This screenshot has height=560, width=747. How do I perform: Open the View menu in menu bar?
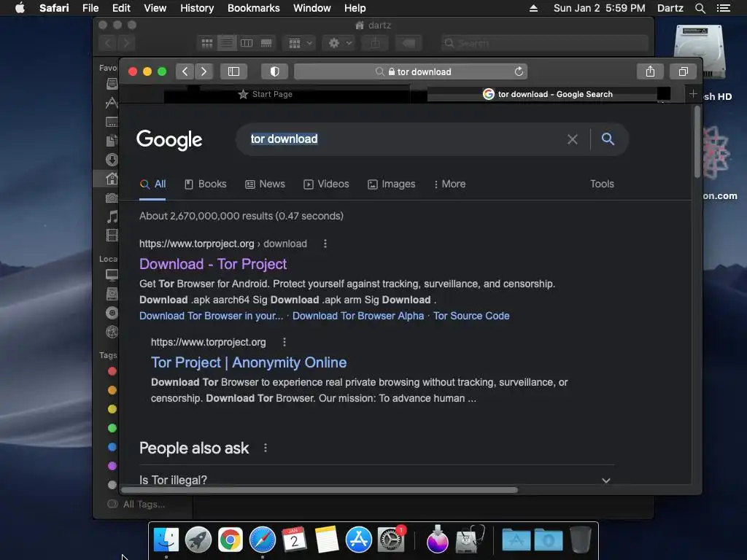tap(155, 8)
